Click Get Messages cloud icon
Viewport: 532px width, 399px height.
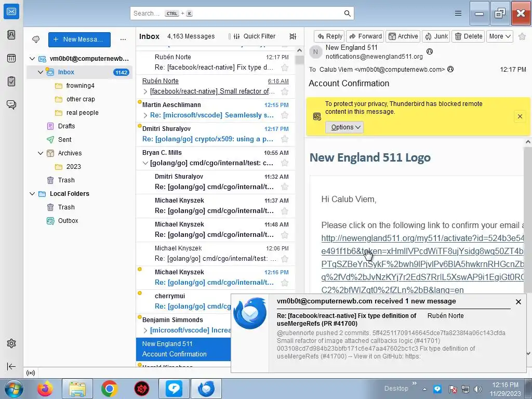tap(36, 39)
